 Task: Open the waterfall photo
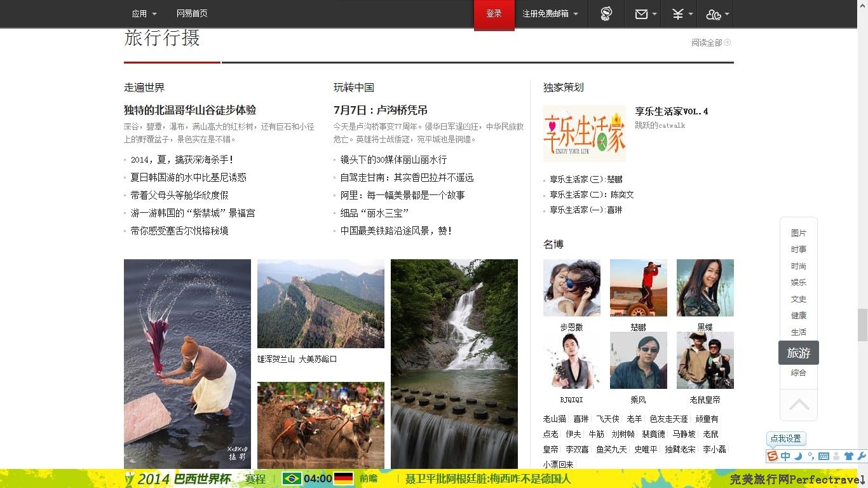(x=454, y=364)
